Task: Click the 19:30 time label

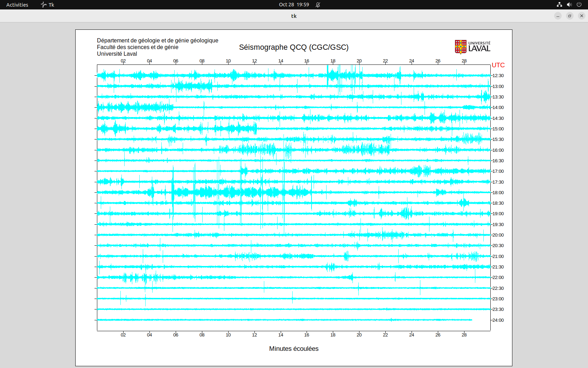Action: [498, 225]
